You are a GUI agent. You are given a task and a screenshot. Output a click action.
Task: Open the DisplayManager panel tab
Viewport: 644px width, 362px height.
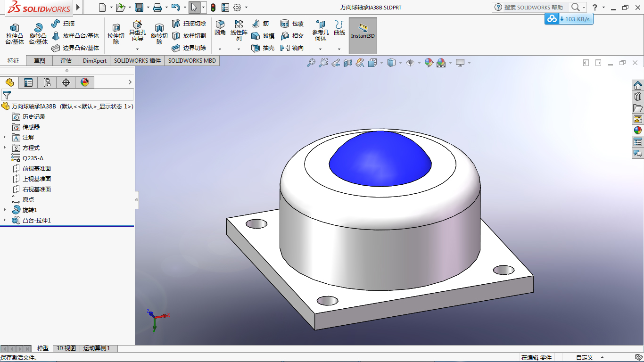click(x=85, y=82)
